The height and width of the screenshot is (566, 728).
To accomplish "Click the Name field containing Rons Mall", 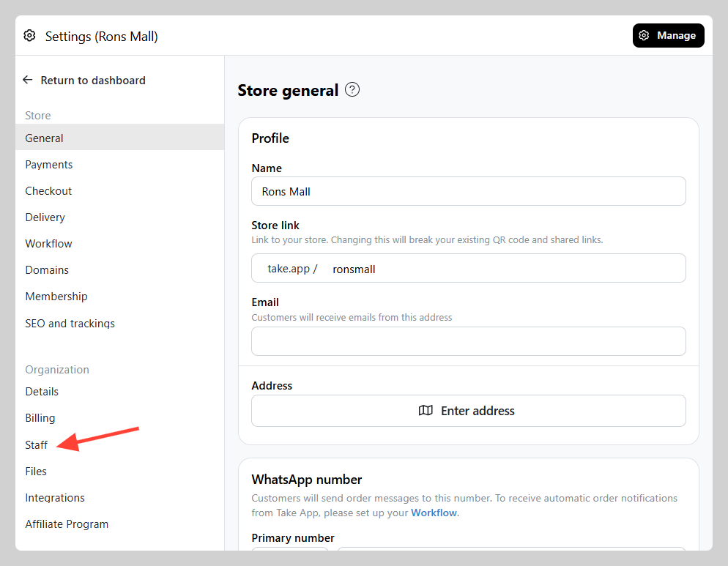I will pyautogui.click(x=469, y=191).
